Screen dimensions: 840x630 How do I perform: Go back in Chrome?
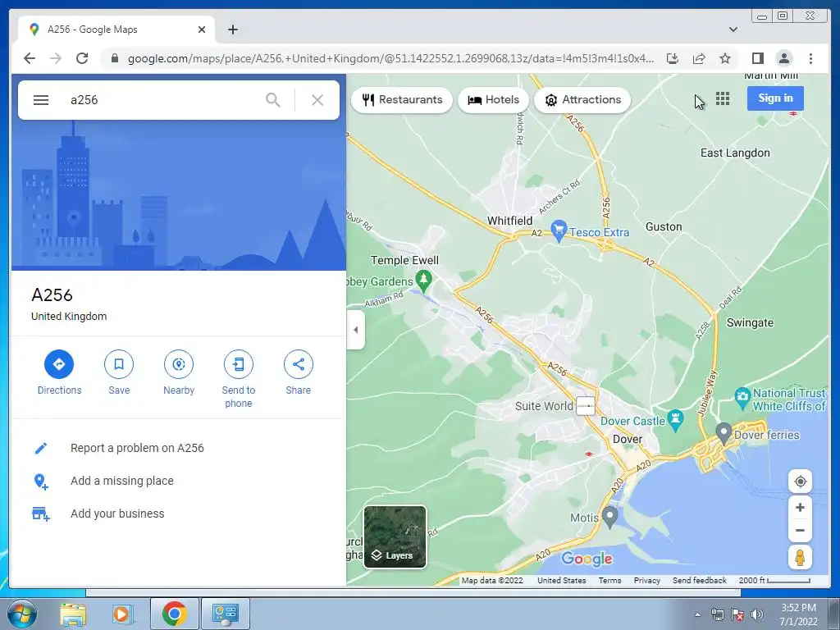[30, 58]
